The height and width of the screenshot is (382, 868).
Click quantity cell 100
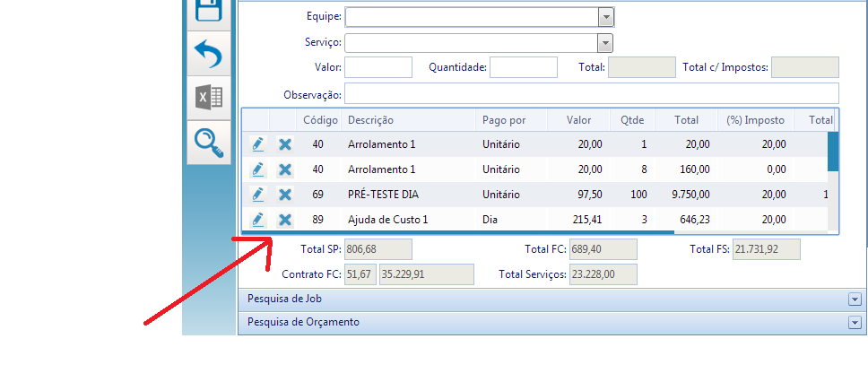click(x=638, y=195)
